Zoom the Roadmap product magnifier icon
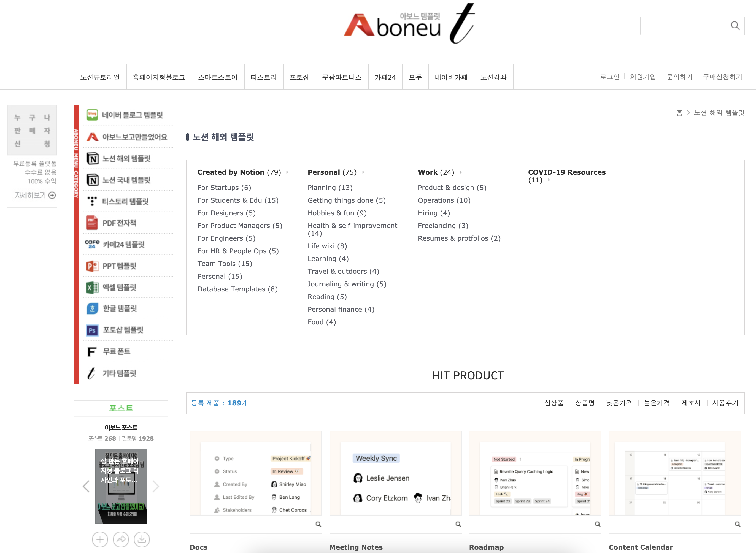The height and width of the screenshot is (553, 756). point(598,524)
